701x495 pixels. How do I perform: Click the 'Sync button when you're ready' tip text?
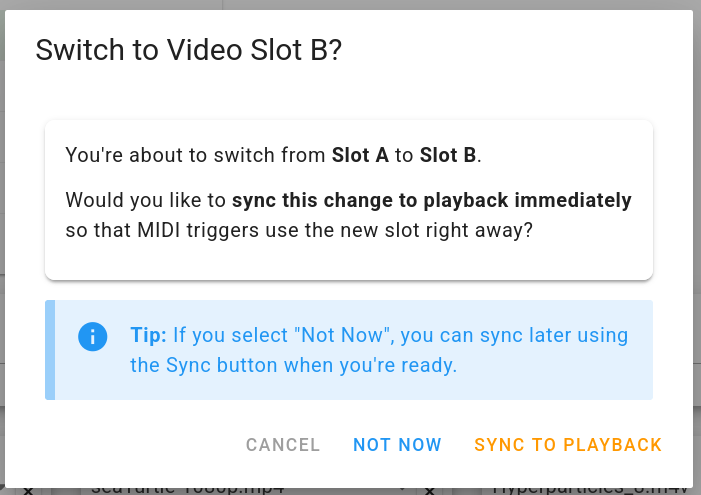293,365
